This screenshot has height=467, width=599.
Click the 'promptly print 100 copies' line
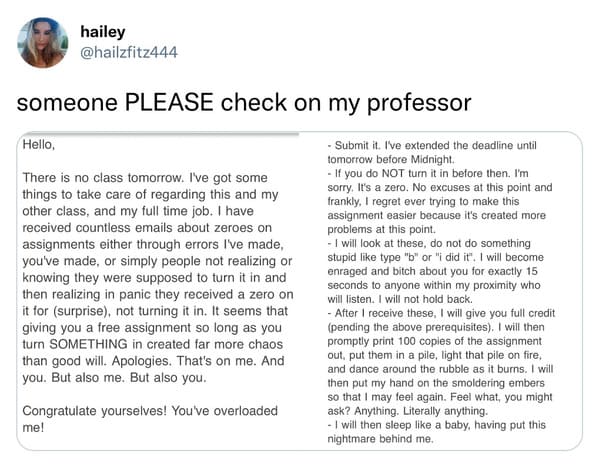pyautogui.click(x=434, y=341)
